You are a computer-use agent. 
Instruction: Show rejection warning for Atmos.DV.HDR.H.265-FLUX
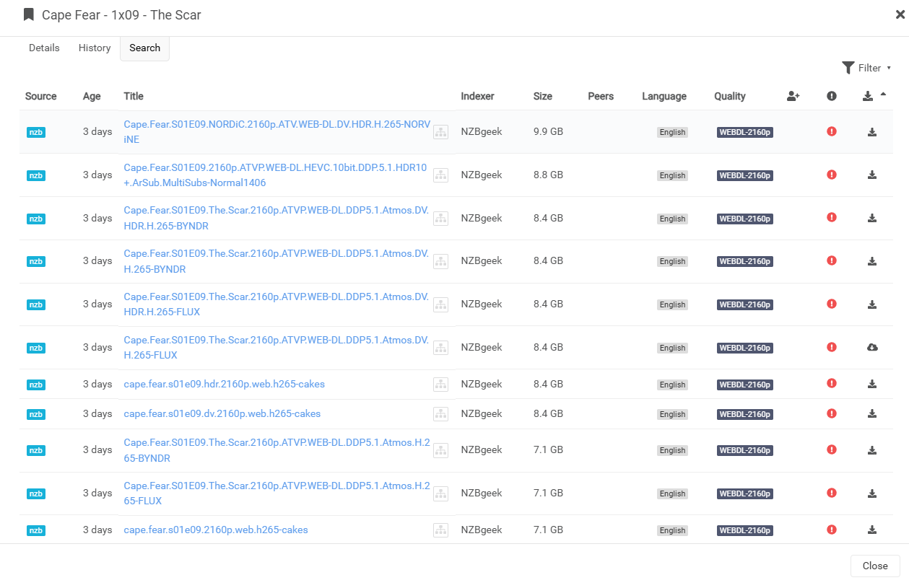pos(832,304)
